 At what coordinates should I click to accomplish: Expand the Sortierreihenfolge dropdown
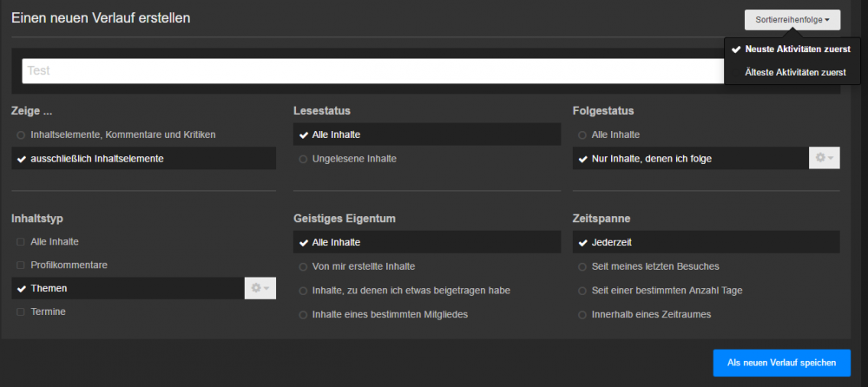(792, 19)
